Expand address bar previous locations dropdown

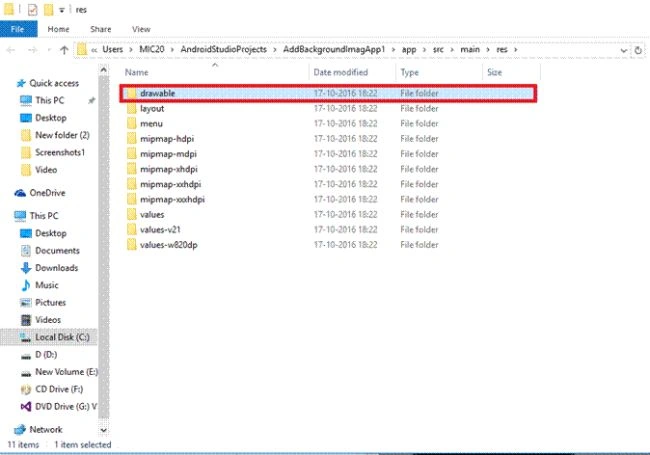pyautogui.click(x=623, y=51)
